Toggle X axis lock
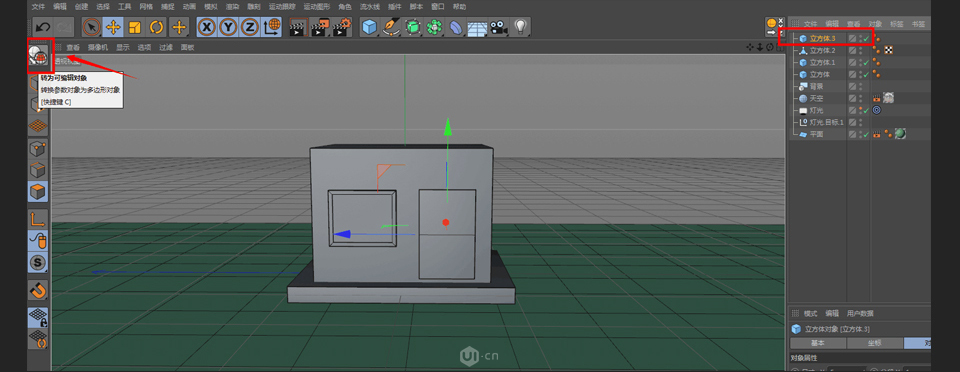Image resolution: width=960 pixels, height=372 pixels. click(x=207, y=27)
